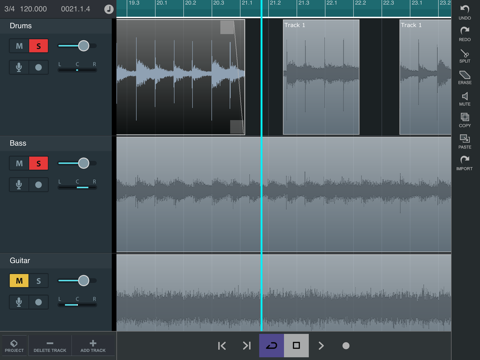The height and width of the screenshot is (360, 480).
Task: Click the Paste icon
Action: click(465, 141)
